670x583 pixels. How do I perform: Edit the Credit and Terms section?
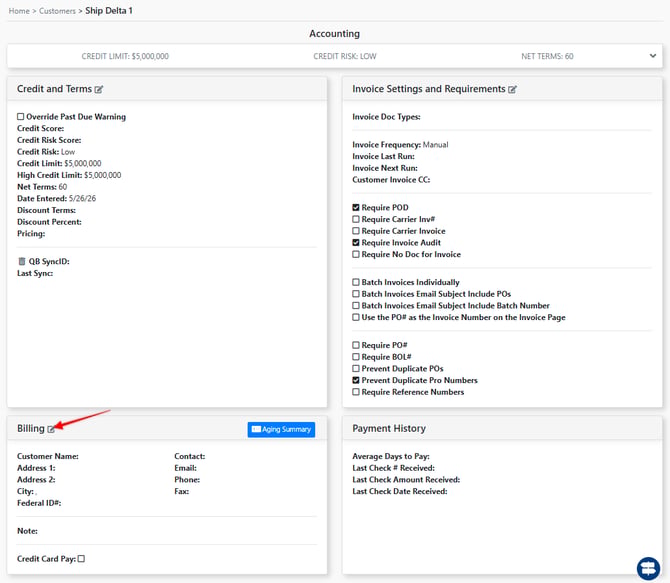[99, 89]
